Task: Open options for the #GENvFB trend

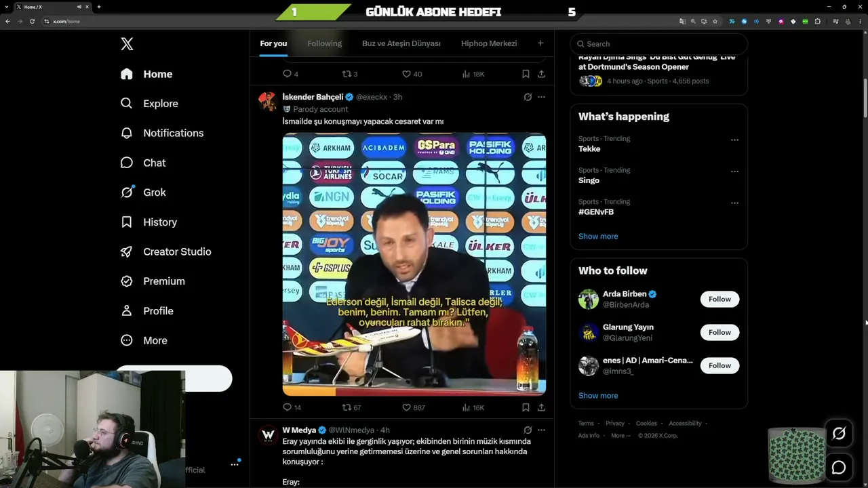Action: 734,203
